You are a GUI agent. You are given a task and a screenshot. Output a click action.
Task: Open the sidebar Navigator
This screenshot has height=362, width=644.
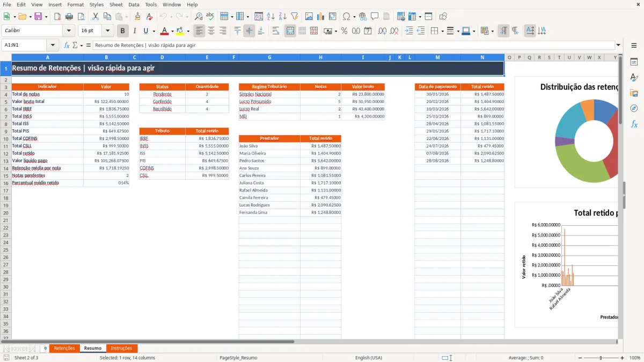pyautogui.click(x=634, y=108)
